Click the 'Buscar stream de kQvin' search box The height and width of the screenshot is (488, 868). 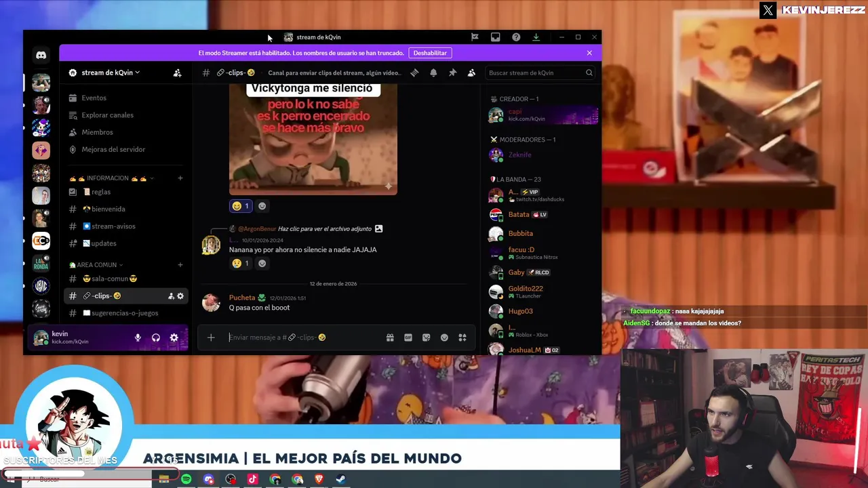540,73
